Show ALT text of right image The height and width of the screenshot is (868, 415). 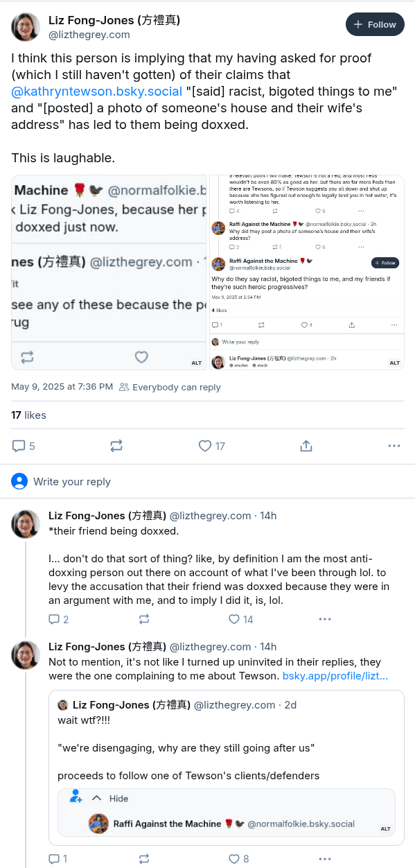(394, 363)
